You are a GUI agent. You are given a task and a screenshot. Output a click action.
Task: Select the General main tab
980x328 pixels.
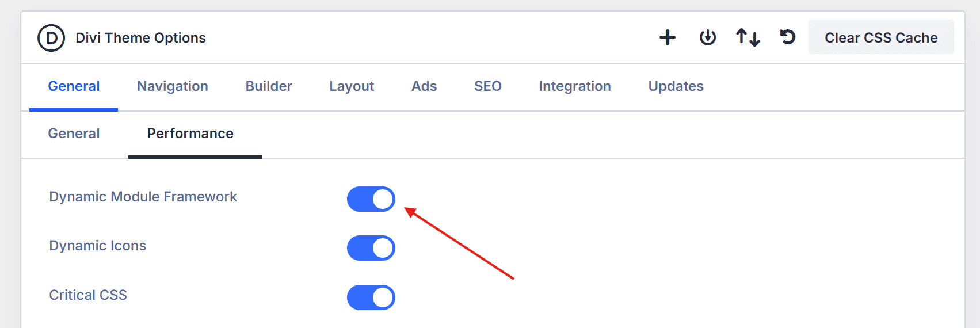(74, 86)
